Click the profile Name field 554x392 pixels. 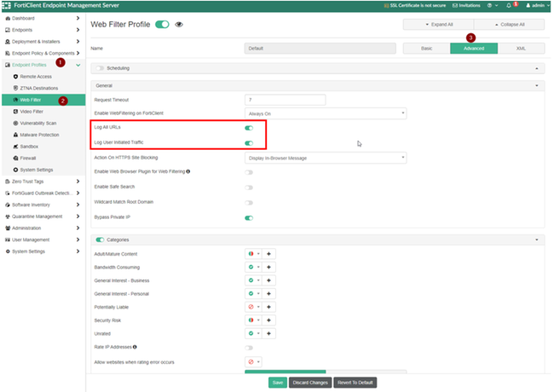(320, 49)
